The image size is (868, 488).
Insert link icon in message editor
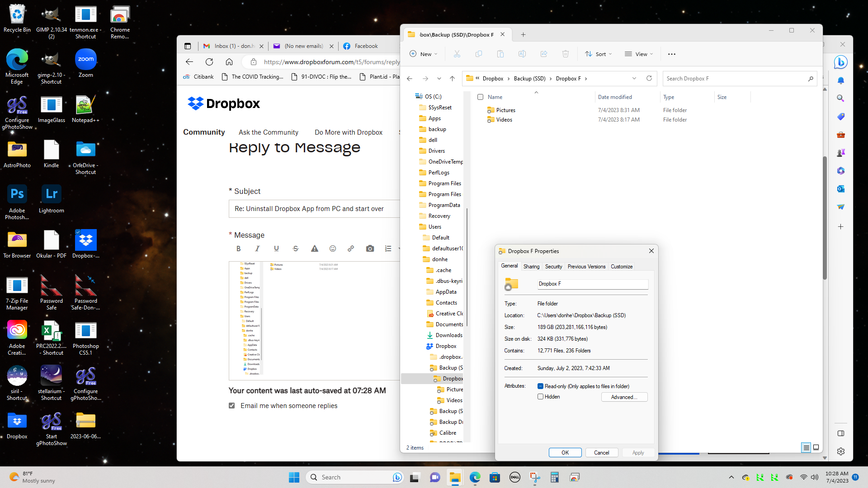351,249
